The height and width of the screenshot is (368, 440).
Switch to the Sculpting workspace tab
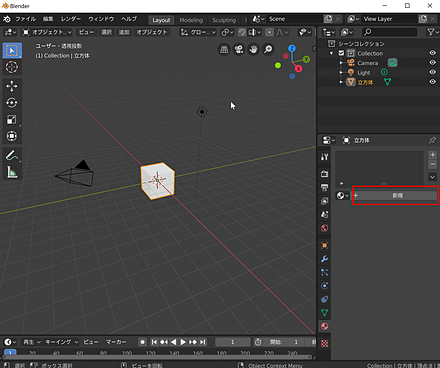pyautogui.click(x=224, y=20)
